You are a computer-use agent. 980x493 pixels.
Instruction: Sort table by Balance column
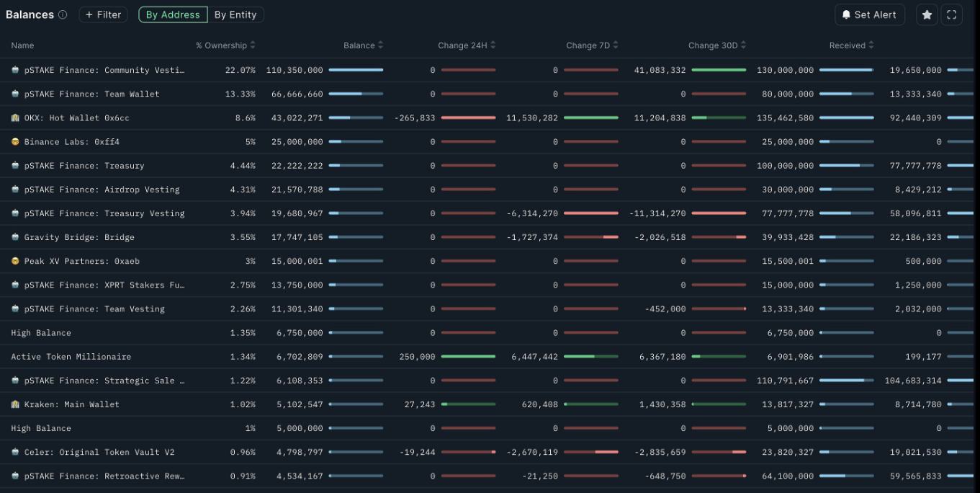pyautogui.click(x=363, y=45)
